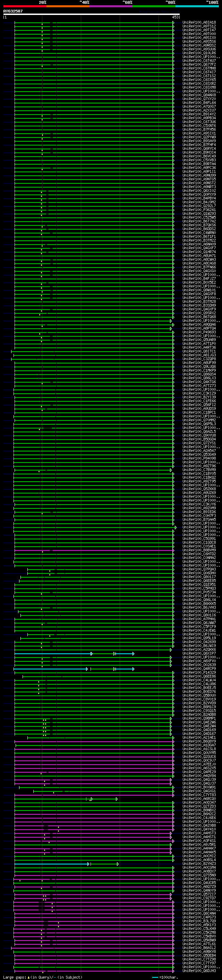This screenshot has height=980, width=222.
Task: Select the AV632507 query label
Action: (x=13, y=11)
